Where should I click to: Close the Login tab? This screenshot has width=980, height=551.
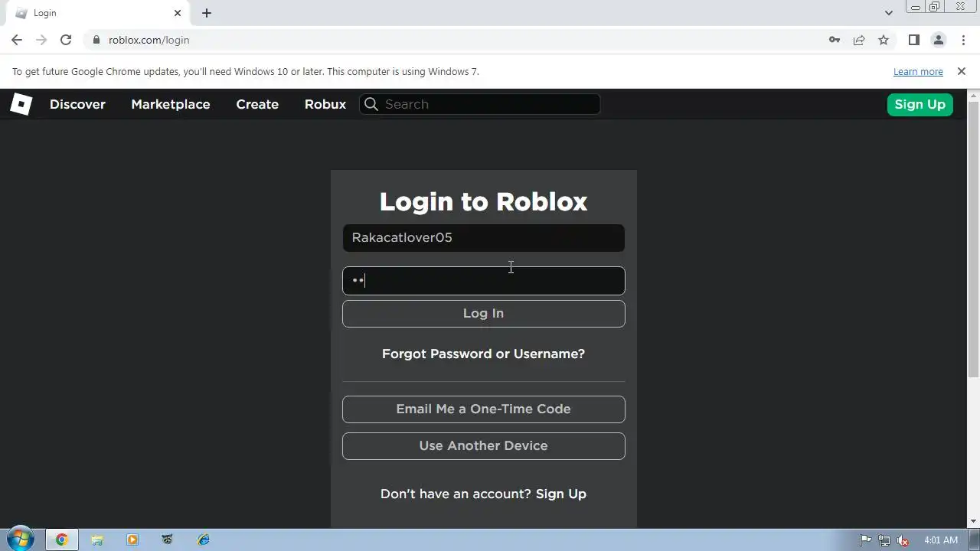point(178,13)
